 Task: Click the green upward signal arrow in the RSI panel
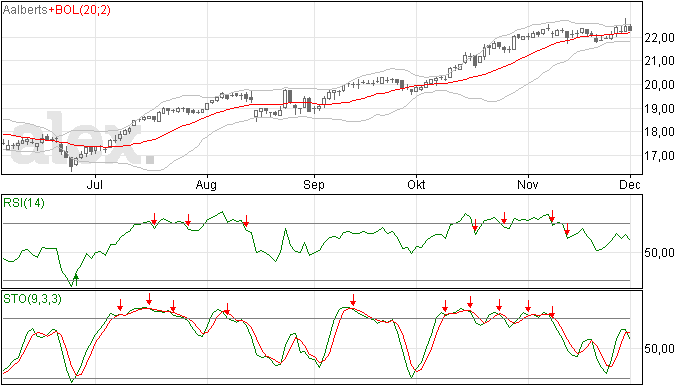point(76,280)
